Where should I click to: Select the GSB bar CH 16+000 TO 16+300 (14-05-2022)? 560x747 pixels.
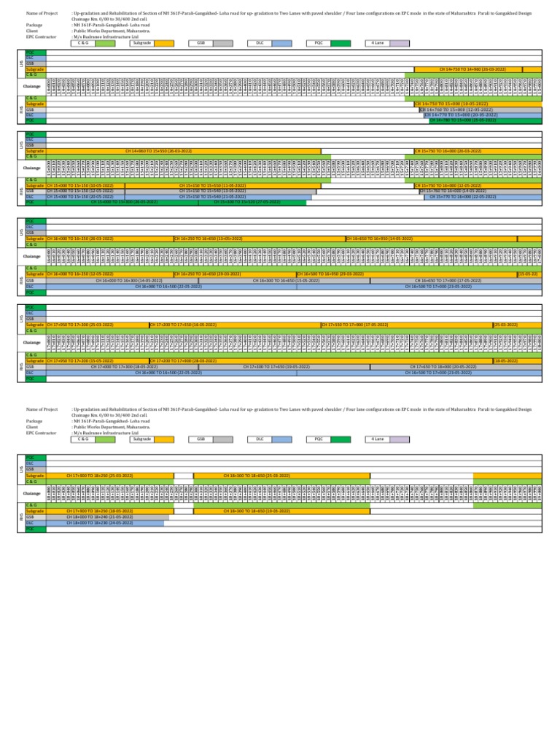(x=122, y=281)
